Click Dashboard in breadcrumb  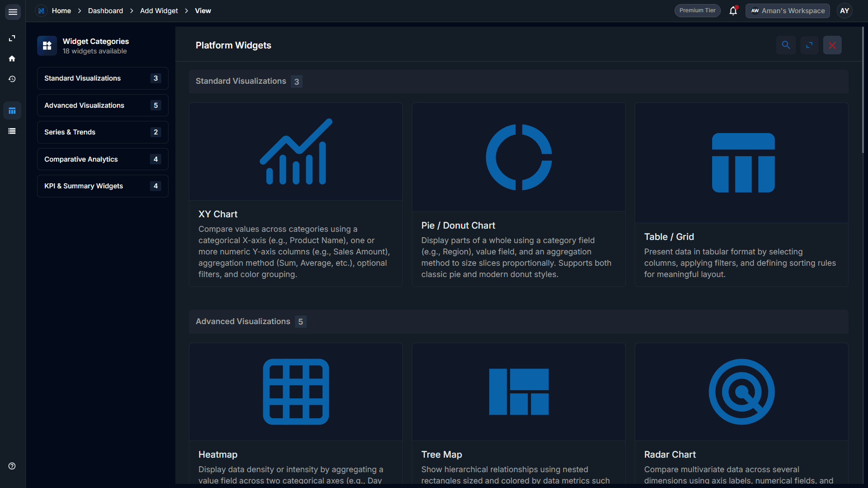tap(106, 11)
